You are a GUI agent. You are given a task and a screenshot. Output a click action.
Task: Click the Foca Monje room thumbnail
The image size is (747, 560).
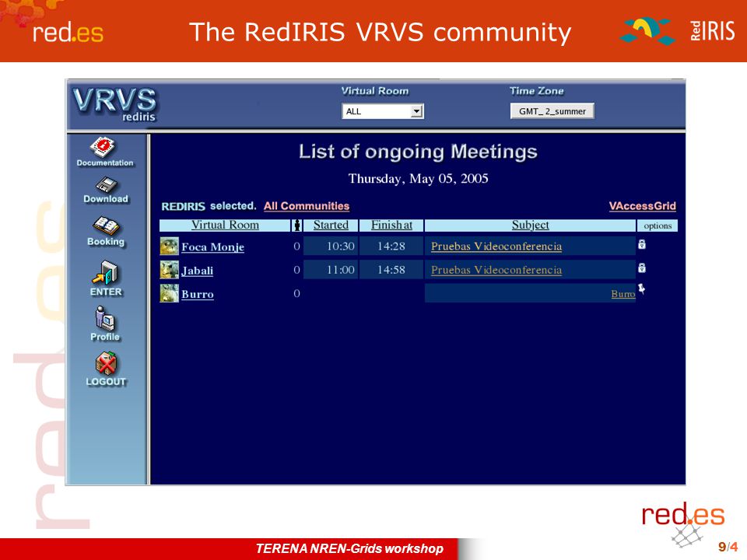pyautogui.click(x=169, y=247)
